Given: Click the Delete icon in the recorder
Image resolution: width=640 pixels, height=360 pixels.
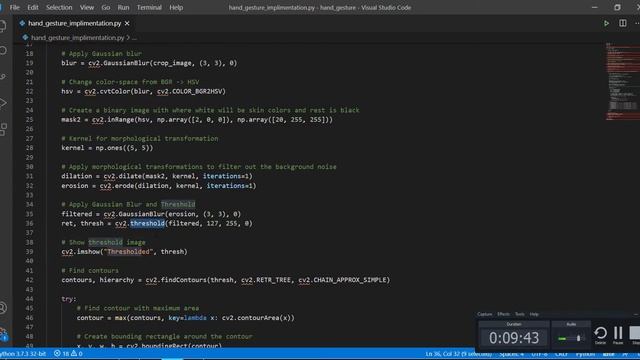Looking at the screenshot, I should (600, 335).
